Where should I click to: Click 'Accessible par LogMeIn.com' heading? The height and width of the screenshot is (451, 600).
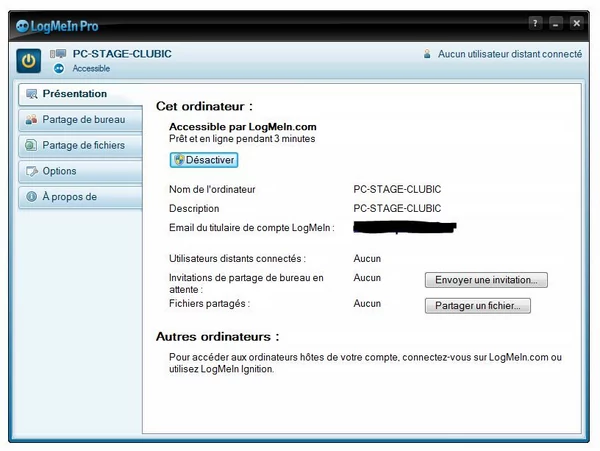point(243,127)
